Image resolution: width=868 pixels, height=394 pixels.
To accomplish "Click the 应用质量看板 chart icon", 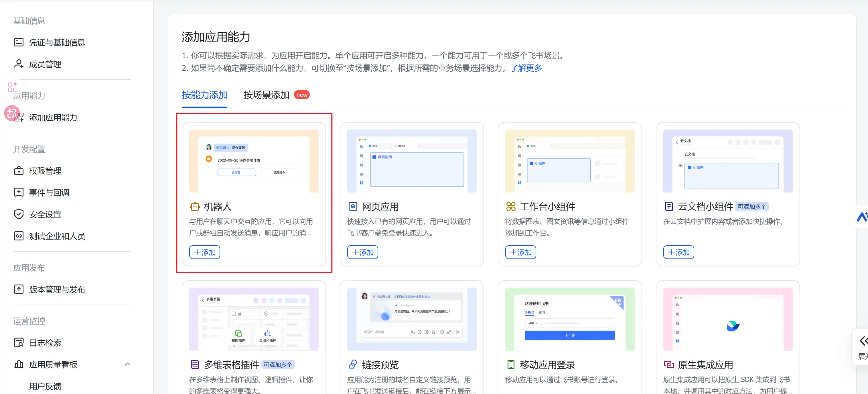I will coord(19,364).
